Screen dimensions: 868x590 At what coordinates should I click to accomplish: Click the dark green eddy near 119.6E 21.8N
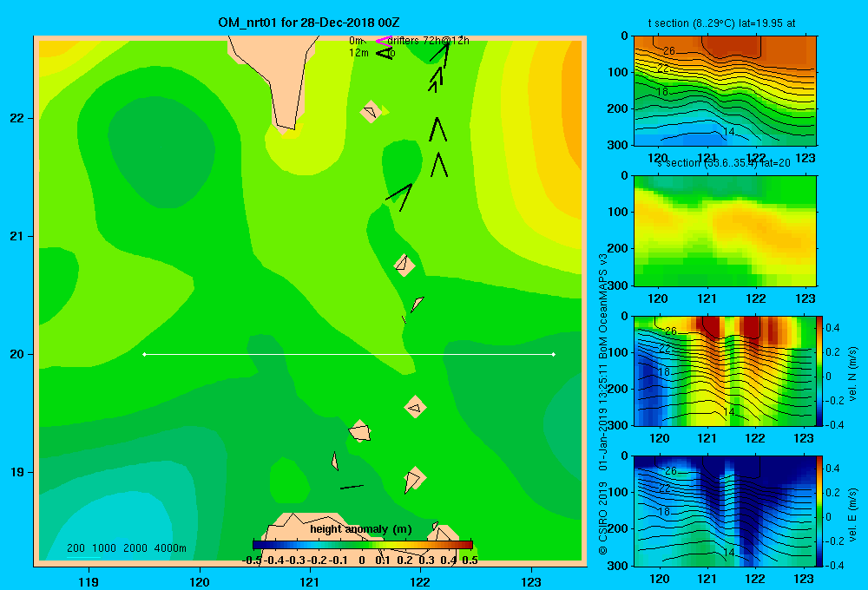point(161,152)
